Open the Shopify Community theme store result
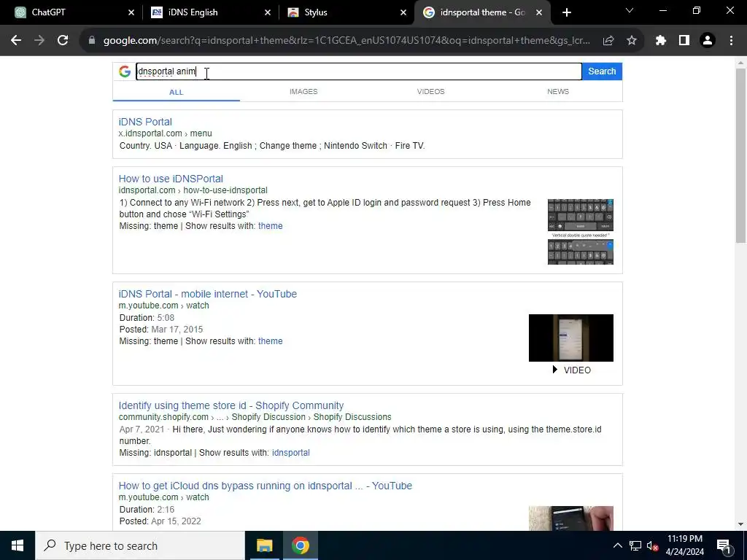This screenshot has height=560, width=747. point(231,405)
